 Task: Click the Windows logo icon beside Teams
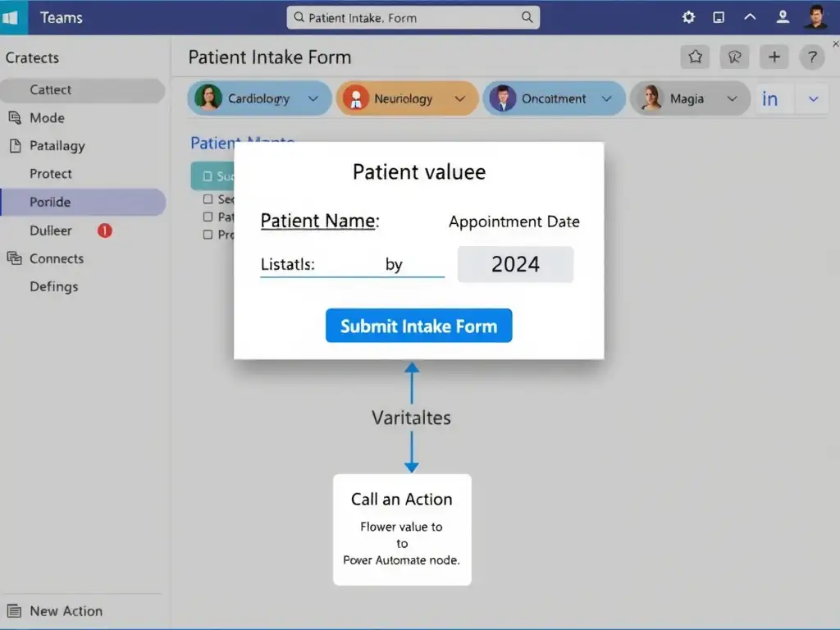[10, 18]
